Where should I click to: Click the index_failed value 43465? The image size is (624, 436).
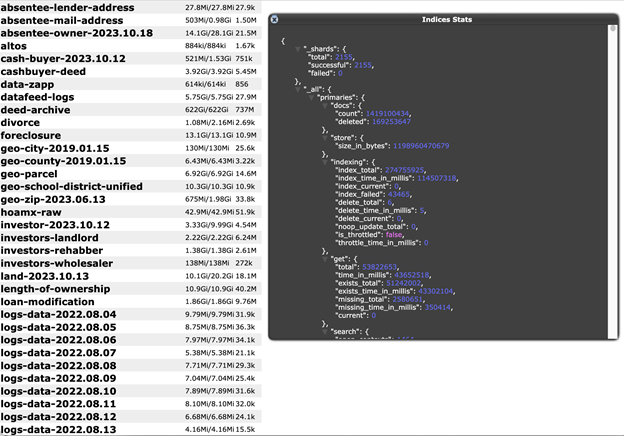pyautogui.click(x=399, y=195)
